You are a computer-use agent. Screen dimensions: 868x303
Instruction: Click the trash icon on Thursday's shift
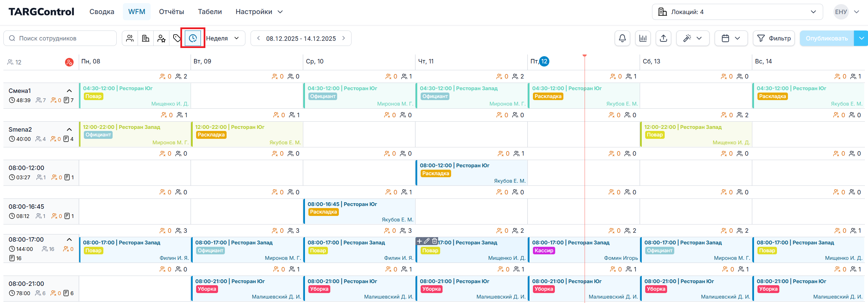(x=434, y=241)
